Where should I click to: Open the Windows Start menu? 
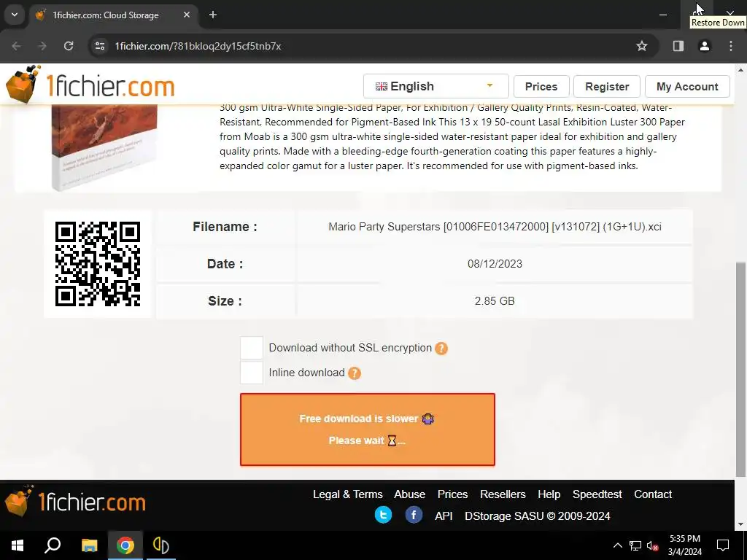point(18,545)
